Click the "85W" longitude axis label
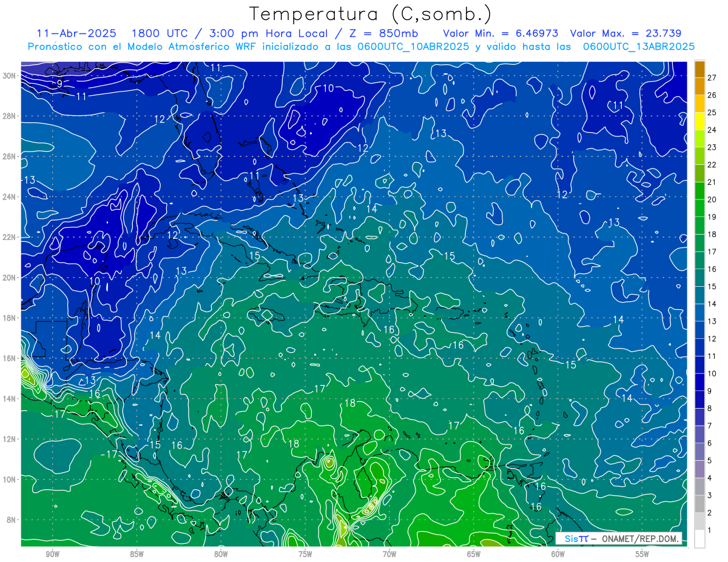 point(136,554)
